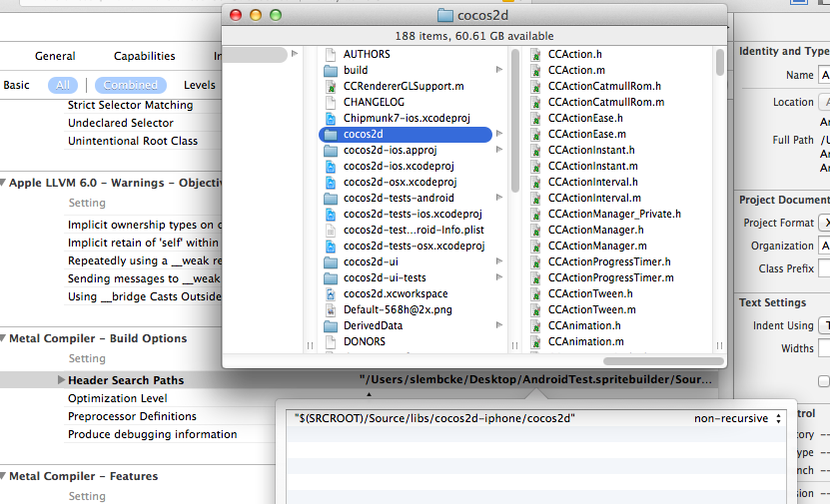This screenshot has height=504, width=830.
Task: Expand the cocos2d-tests-android folder arrow
Action: (x=499, y=198)
